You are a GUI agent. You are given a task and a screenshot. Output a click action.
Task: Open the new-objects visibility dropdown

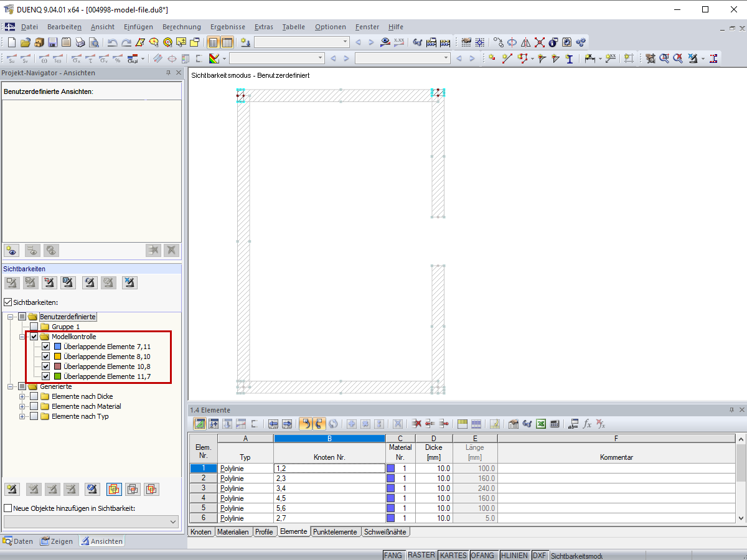pos(92,521)
